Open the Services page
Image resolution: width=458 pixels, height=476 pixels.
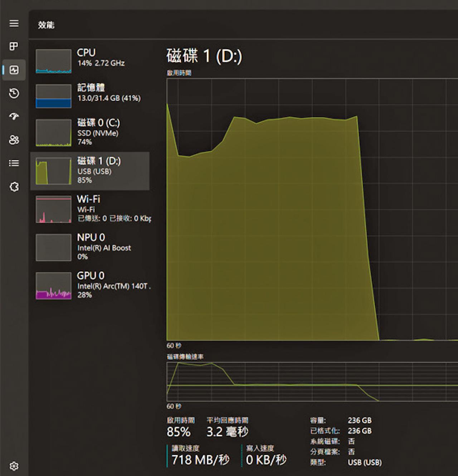click(x=14, y=186)
